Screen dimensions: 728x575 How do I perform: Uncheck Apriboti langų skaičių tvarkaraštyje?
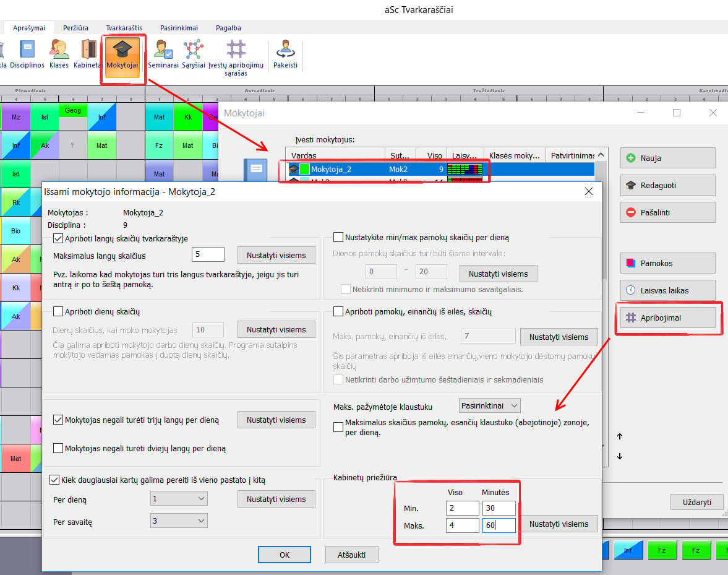coord(59,238)
